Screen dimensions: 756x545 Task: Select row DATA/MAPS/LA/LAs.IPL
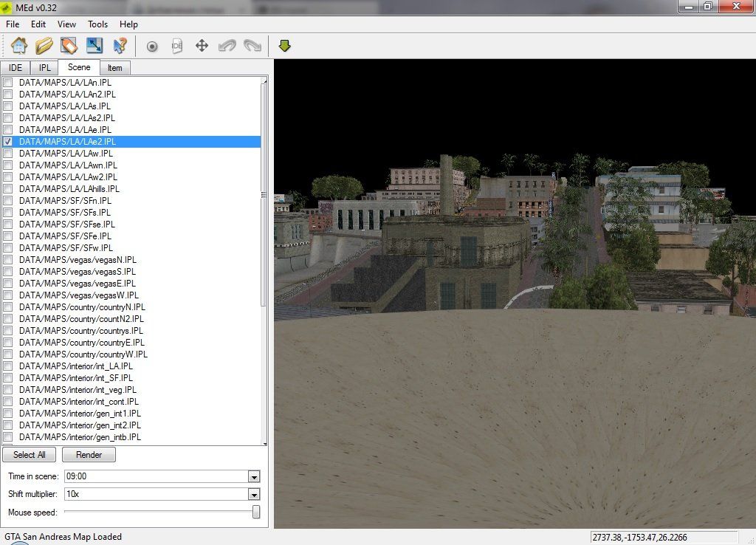tap(131, 106)
